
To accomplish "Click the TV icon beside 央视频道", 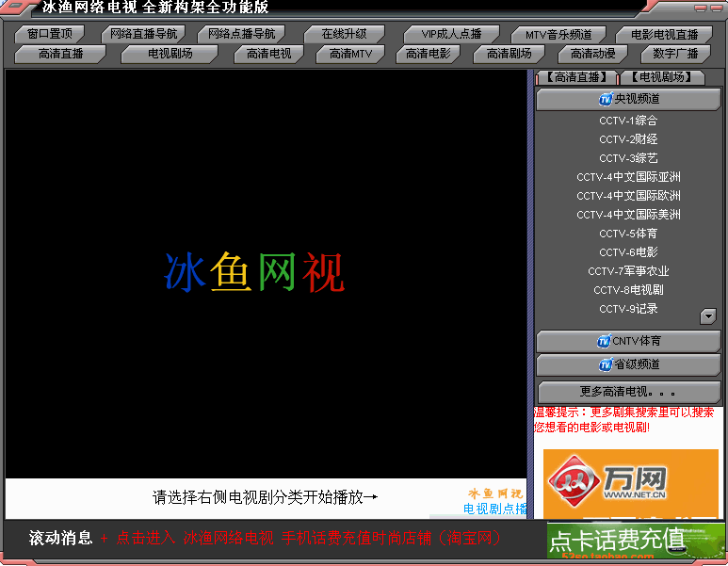I will tap(606, 99).
